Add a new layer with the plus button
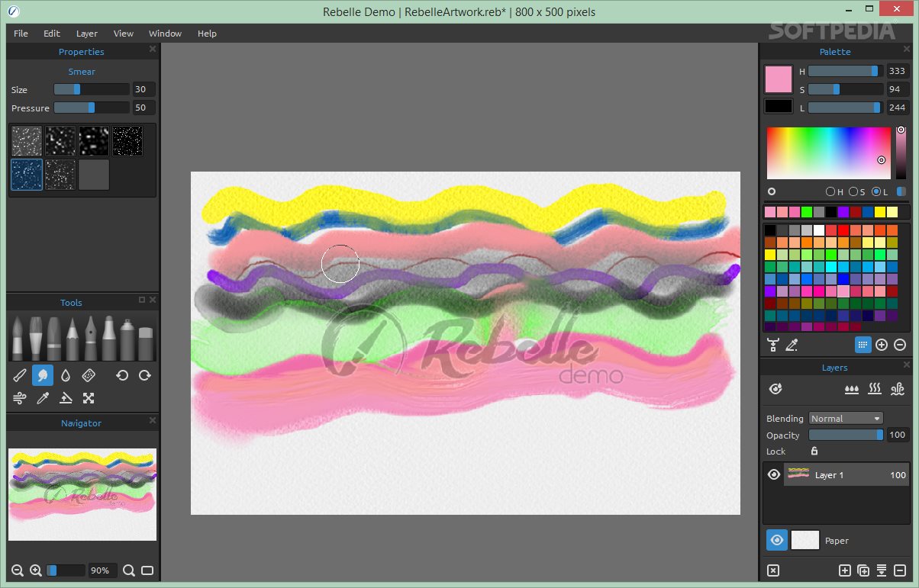This screenshot has height=588, width=919. point(845,570)
